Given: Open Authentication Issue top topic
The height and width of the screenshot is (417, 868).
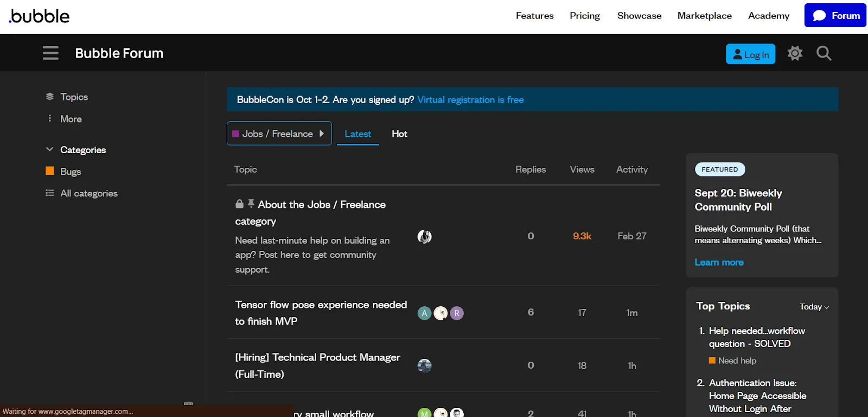Looking at the screenshot, I should [x=757, y=396].
